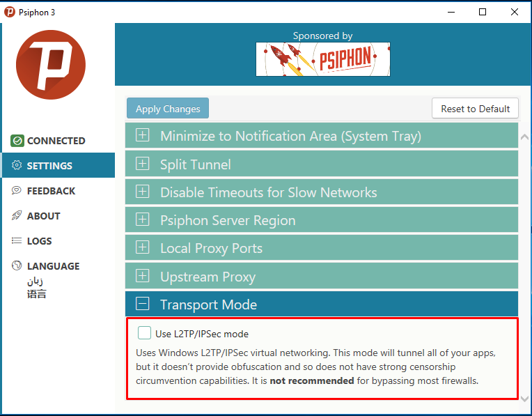Click the Feedback speech bubble icon
The height and width of the screenshot is (416, 532).
[16, 190]
